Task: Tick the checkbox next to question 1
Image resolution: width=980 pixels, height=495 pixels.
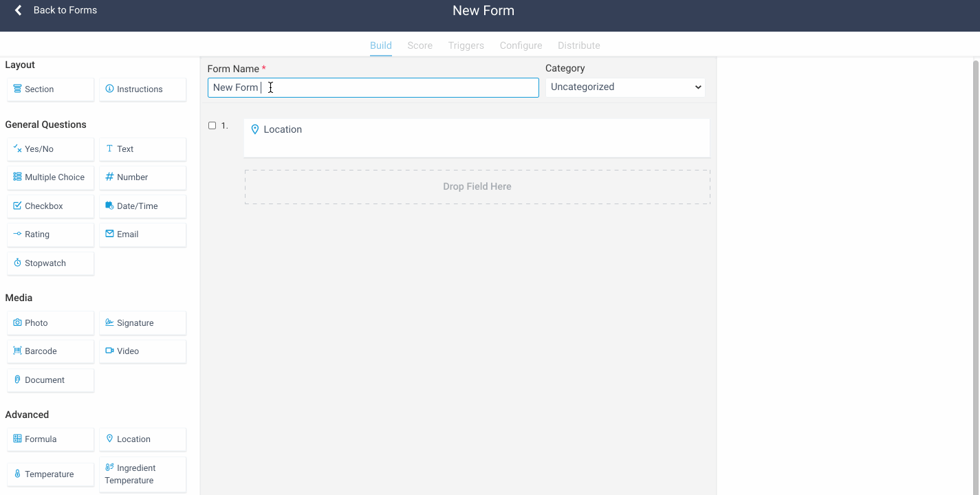Action: pos(213,126)
